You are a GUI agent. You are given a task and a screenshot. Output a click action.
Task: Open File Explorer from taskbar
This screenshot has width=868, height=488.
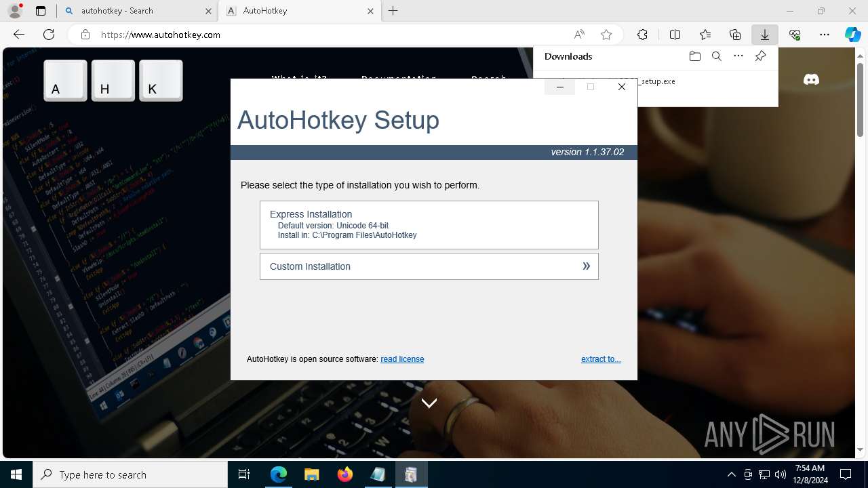point(311,474)
